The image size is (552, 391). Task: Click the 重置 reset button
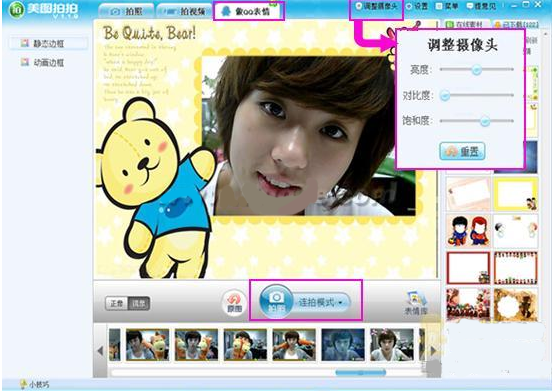click(462, 151)
